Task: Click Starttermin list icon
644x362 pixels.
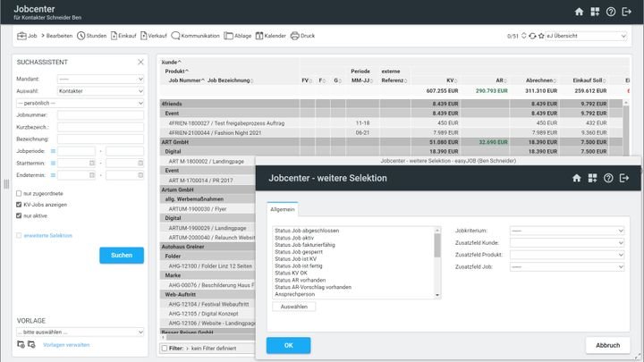Action: (53, 164)
